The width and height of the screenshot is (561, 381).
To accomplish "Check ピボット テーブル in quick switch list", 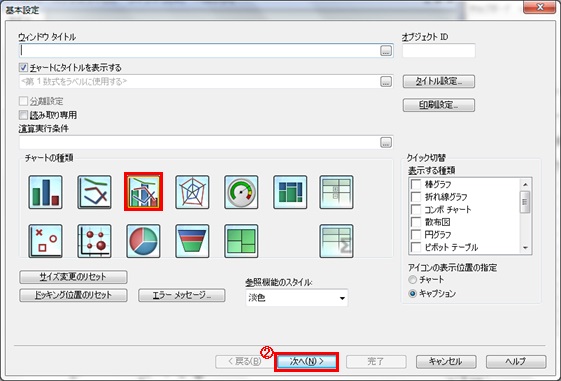I will (x=416, y=247).
